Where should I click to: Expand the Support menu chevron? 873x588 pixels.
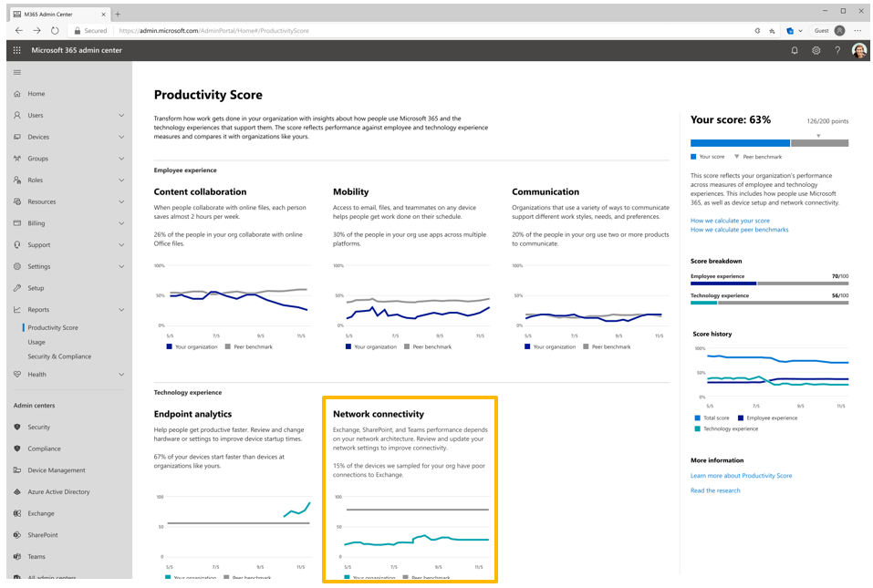[x=121, y=244]
